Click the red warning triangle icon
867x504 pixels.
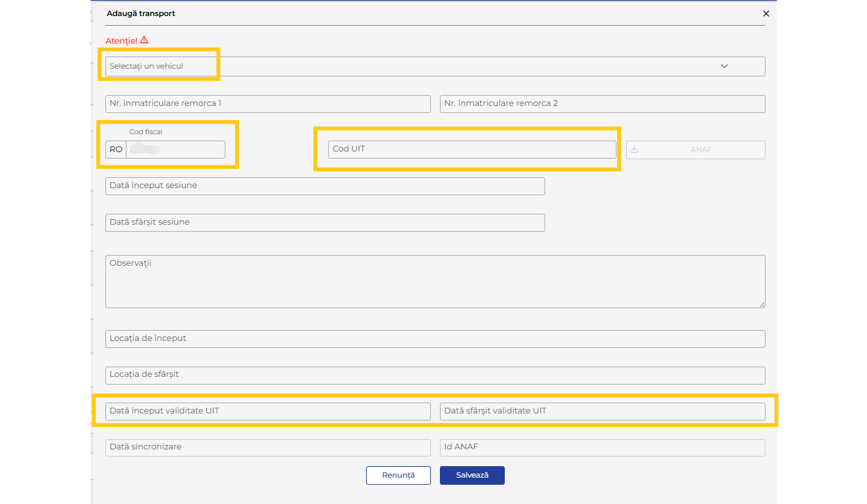click(144, 40)
